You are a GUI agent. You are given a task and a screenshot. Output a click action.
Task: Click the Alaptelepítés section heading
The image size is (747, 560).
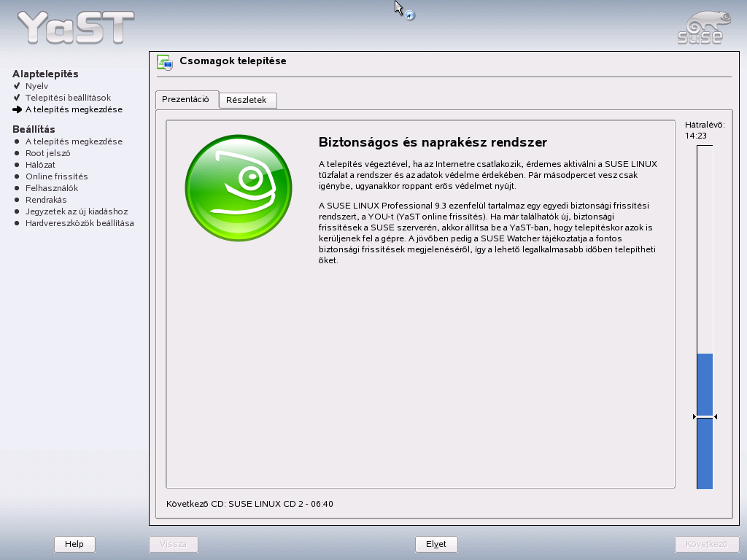45,74
